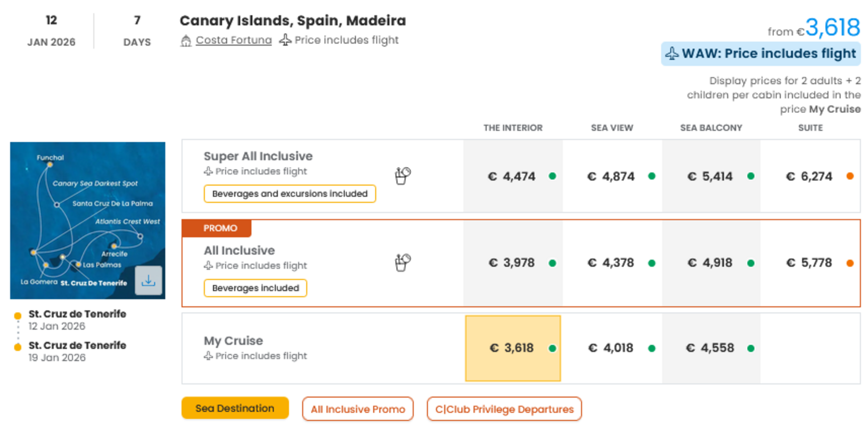868x426 pixels.
Task: Click the orange dot next to €5,778
Action: coord(850,263)
